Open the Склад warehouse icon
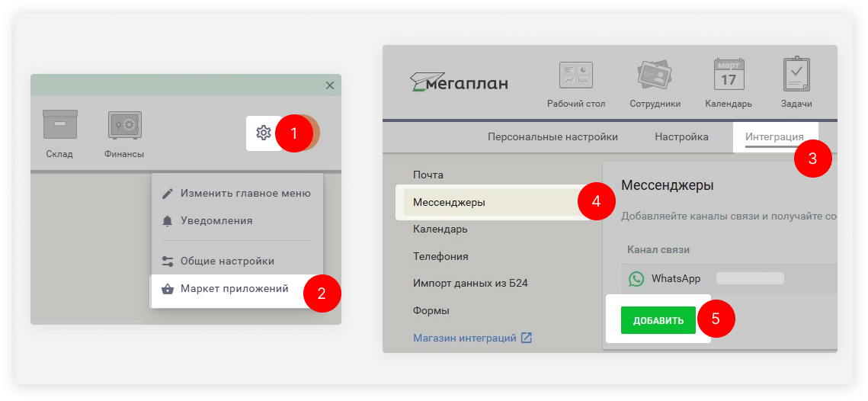This screenshot has height=401, width=868. coord(59,126)
